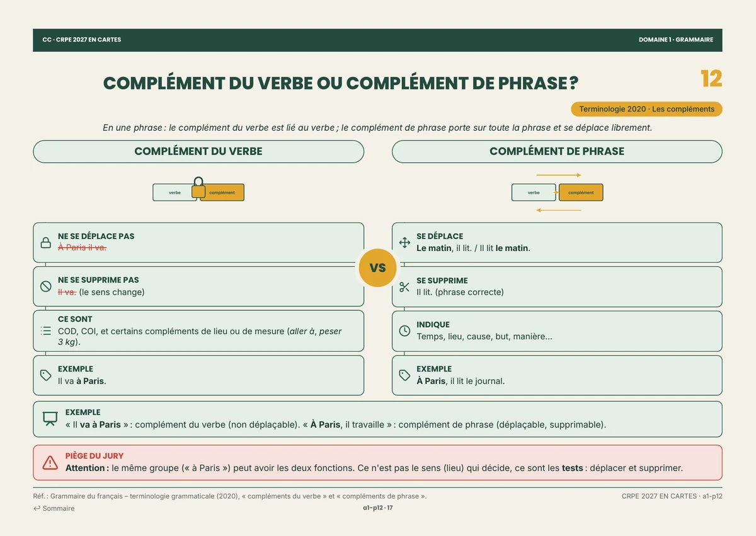This screenshot has height=536, width=756.
Task: Click the padlock in the verbe-complément diagram
Action: 198,187
